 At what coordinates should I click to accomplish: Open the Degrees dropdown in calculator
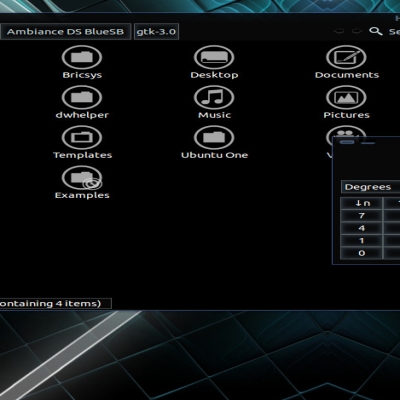click(370, 187)
